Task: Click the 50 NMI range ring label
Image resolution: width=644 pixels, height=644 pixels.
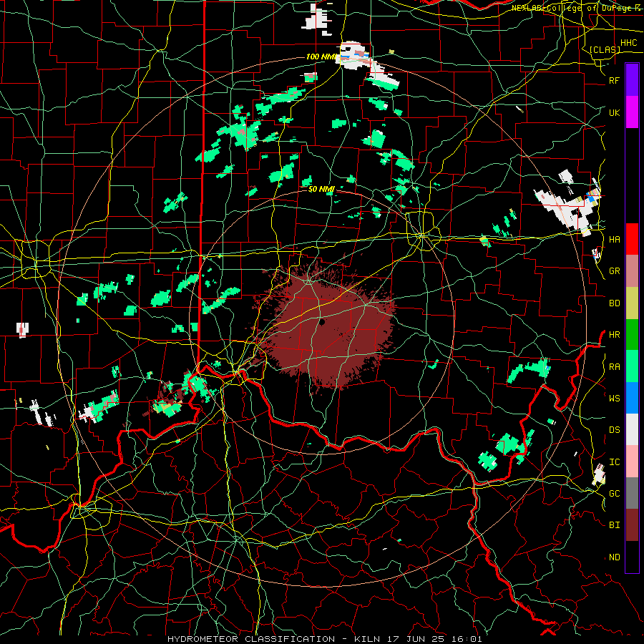Action: click(321, 189)
